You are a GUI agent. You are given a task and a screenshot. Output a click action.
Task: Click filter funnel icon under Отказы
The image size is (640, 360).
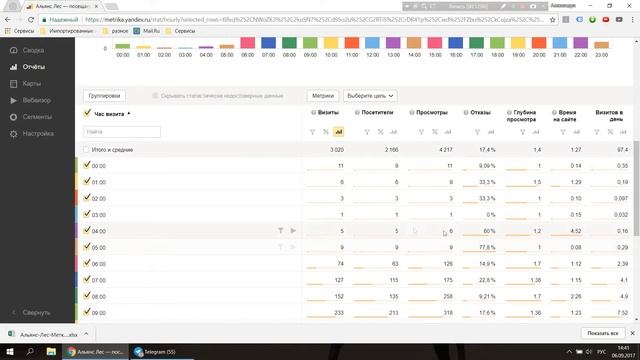pyautogui.click(x=478, y=132)
